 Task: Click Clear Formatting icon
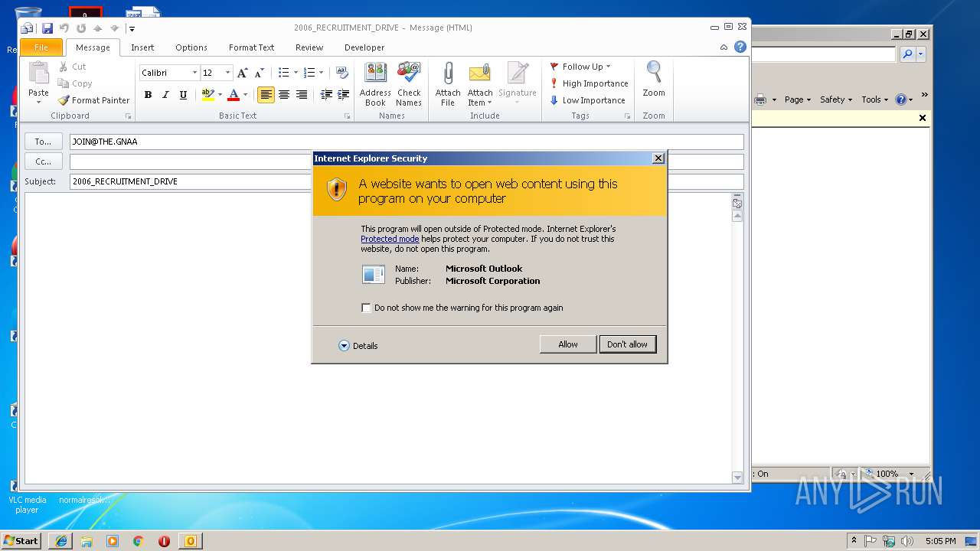coord(342,73)
